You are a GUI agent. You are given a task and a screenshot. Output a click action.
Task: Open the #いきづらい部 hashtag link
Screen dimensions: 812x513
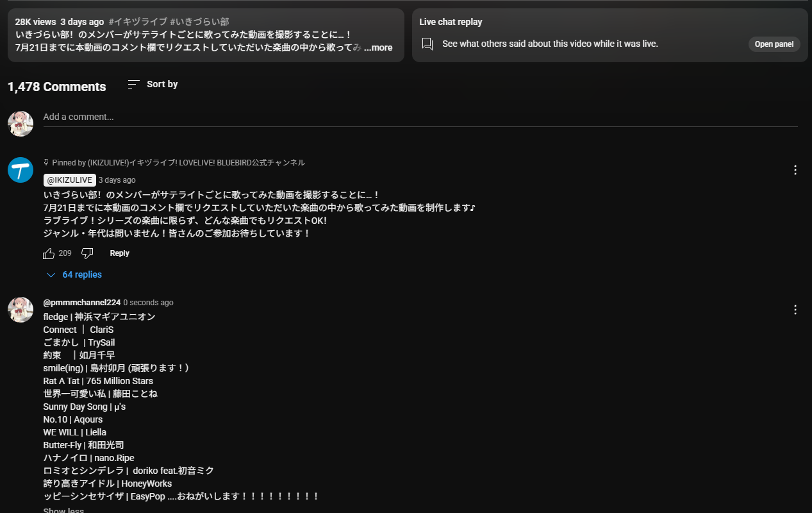point(199,22)
